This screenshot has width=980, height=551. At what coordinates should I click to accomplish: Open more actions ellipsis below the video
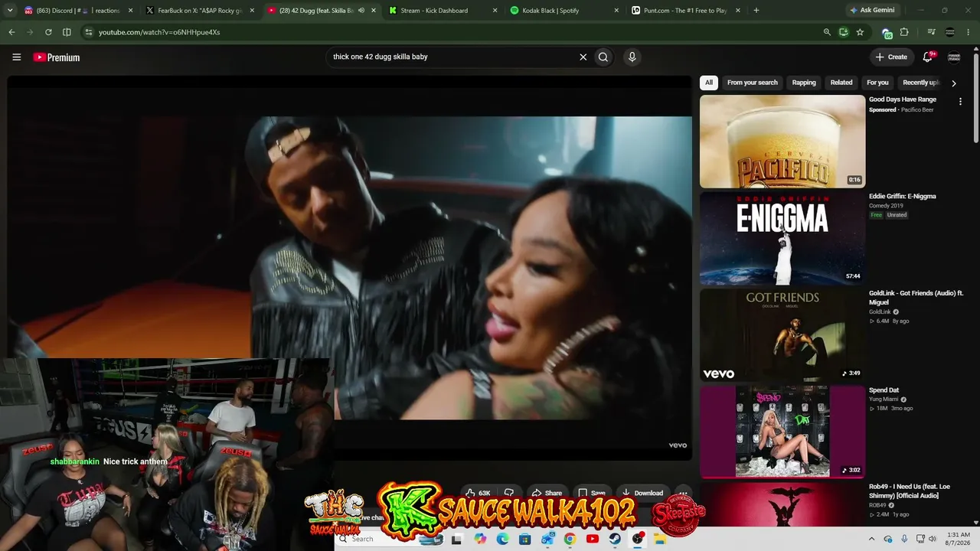coord(683,494)
